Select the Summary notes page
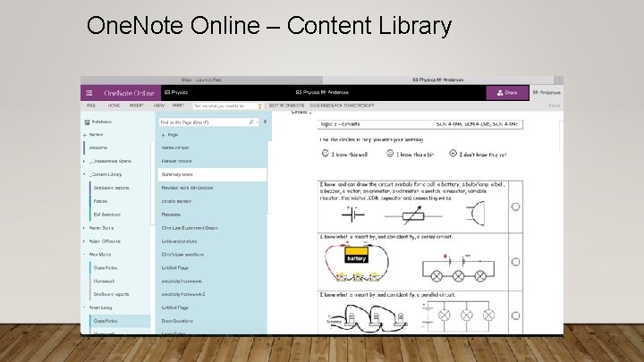 point(212,174)
